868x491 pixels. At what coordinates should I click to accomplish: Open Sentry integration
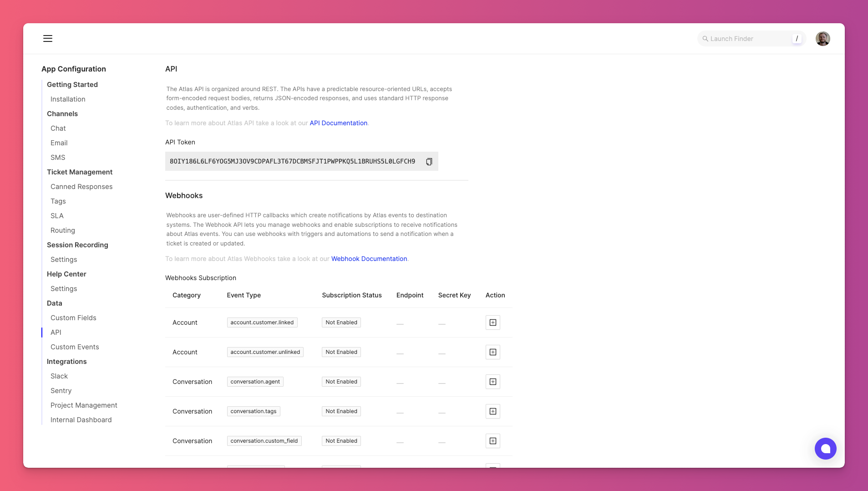pyautogui.click(x=61, y=391)
